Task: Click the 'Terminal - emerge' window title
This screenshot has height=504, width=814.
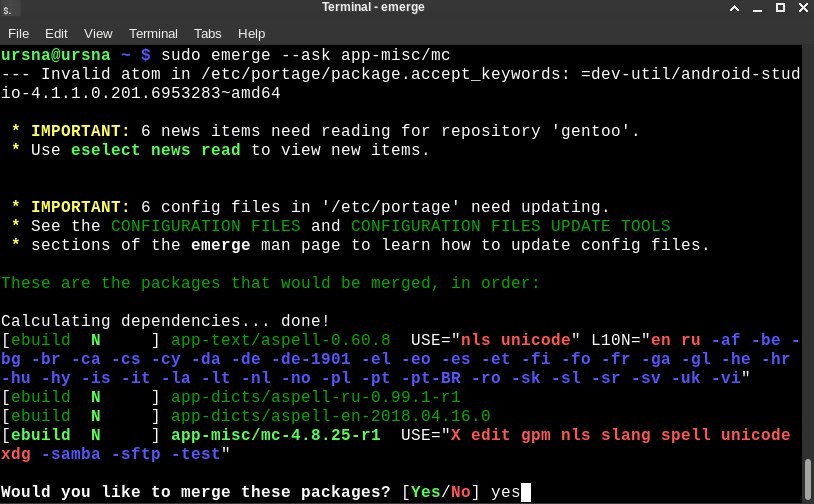Action: coord(373,7)
